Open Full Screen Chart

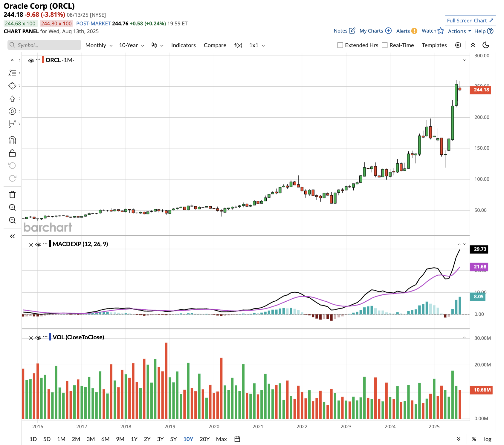tap(470, 20)
